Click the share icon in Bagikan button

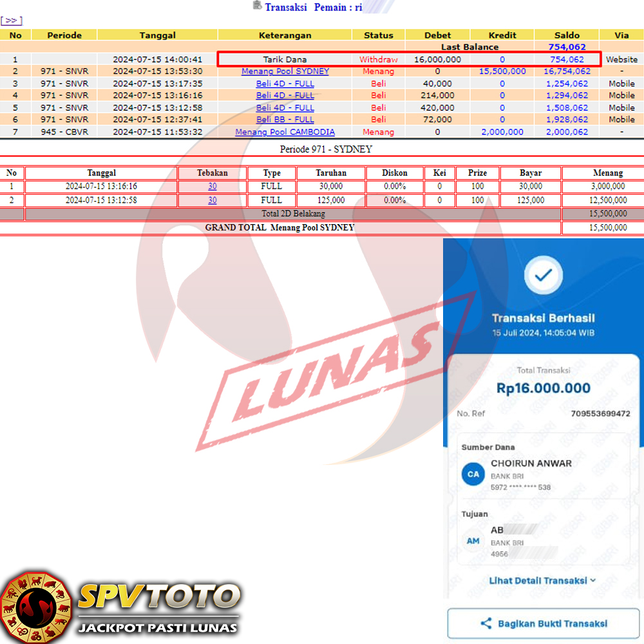(x=486, y=623)
